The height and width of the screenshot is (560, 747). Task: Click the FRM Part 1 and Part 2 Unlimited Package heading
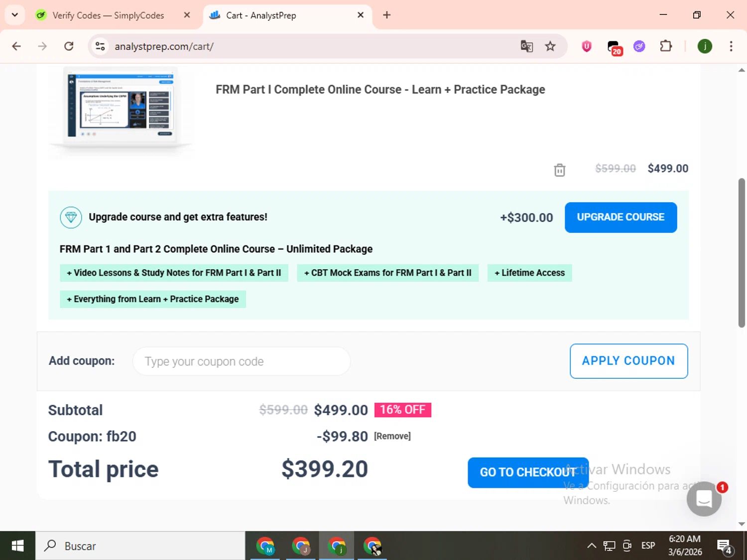tap(216, 249)
